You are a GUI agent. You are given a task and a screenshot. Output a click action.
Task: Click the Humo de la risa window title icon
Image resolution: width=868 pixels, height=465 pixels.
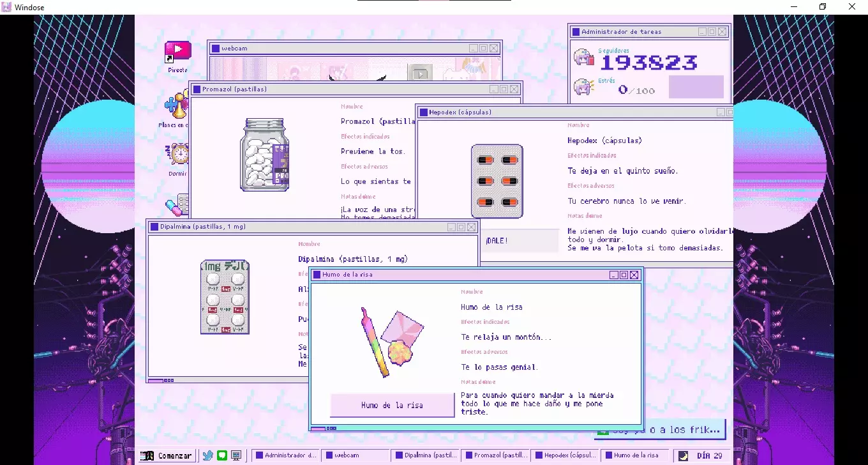click(317, 275)
